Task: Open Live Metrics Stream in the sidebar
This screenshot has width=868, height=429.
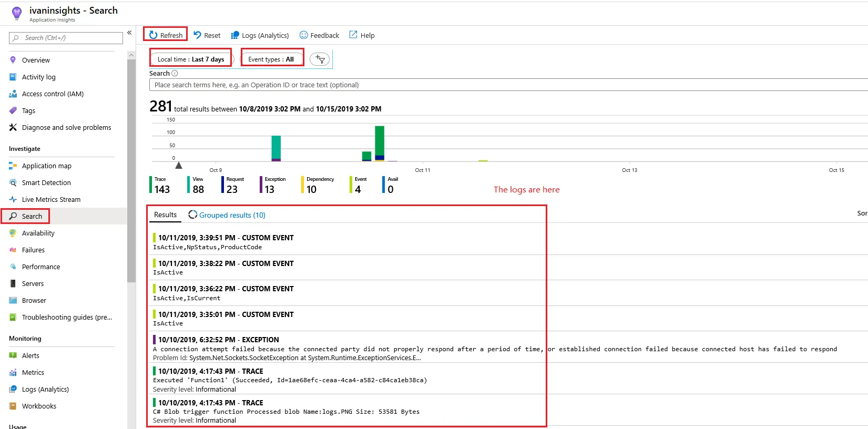Action: coord(51,199)
